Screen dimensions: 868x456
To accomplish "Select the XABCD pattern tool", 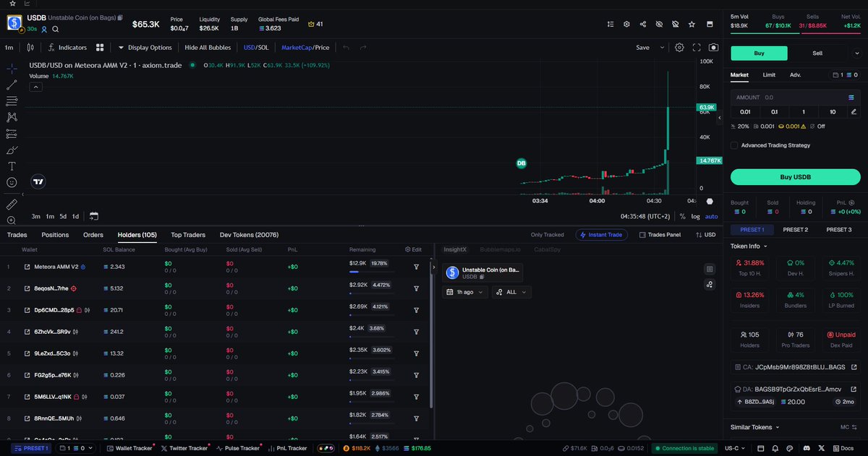I will tap(12, 117).
